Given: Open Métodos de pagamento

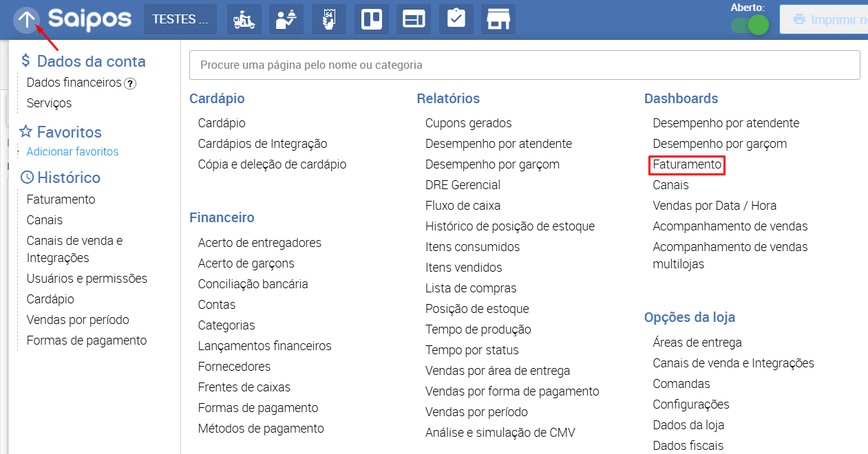Looking at the screenshot, I should click(261, 429).
